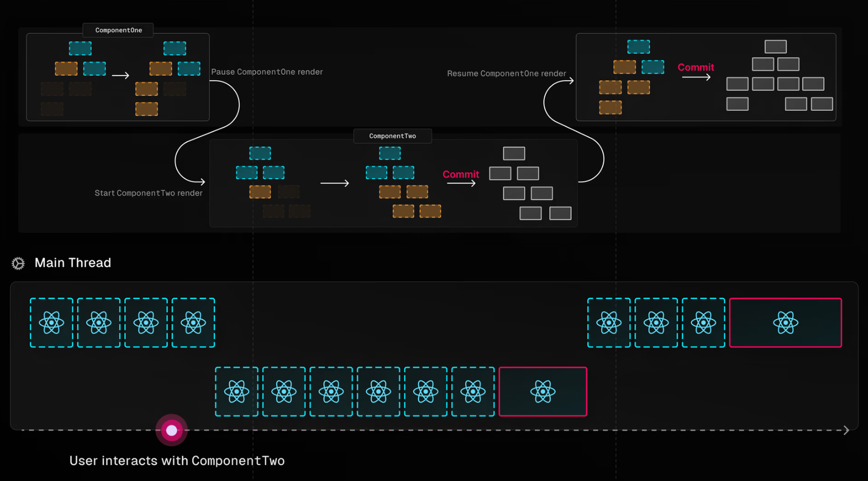Select the red-bordered React block in the lower row
Image resolution: width=868 pixels, height=481 pixels.
543,392
